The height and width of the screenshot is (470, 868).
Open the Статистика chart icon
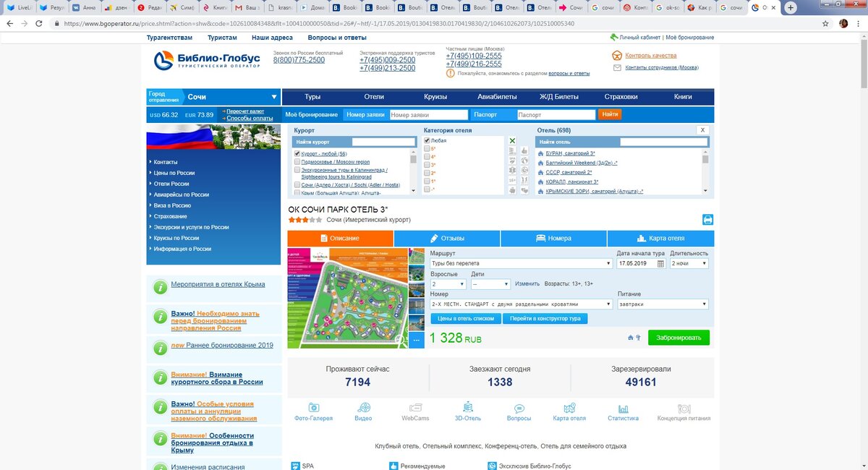click(624, 408)
